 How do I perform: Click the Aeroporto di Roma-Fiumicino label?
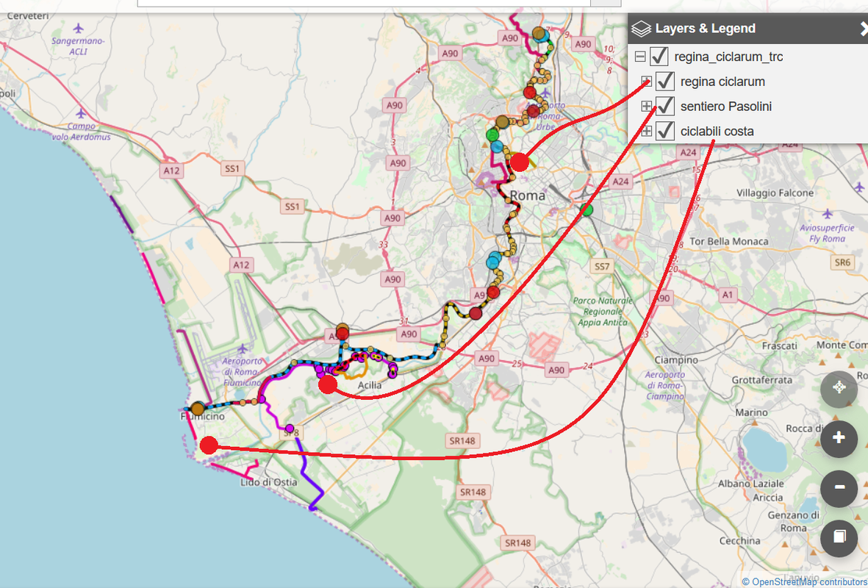click(x=241, y=371)
